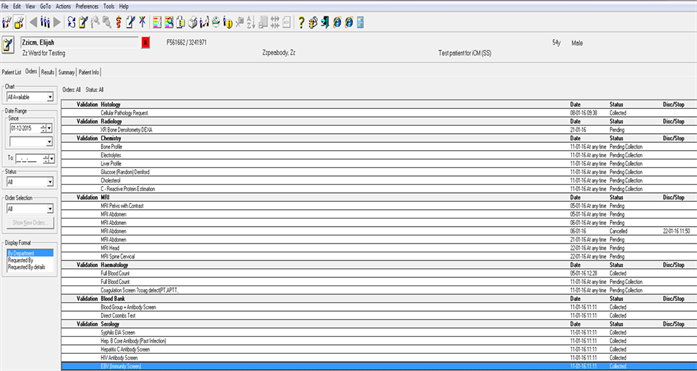This screenshot has width=697, height=371.
Task: Go to next patient with right arrow
Action: click(x=56, y=22)
